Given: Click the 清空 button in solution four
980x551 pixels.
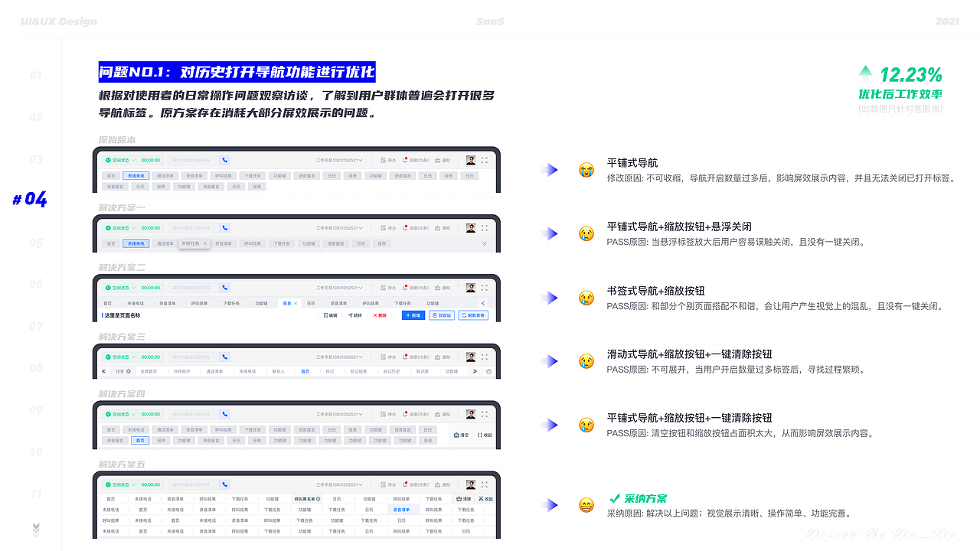Looking at the screenshot, I should [462, 435].
